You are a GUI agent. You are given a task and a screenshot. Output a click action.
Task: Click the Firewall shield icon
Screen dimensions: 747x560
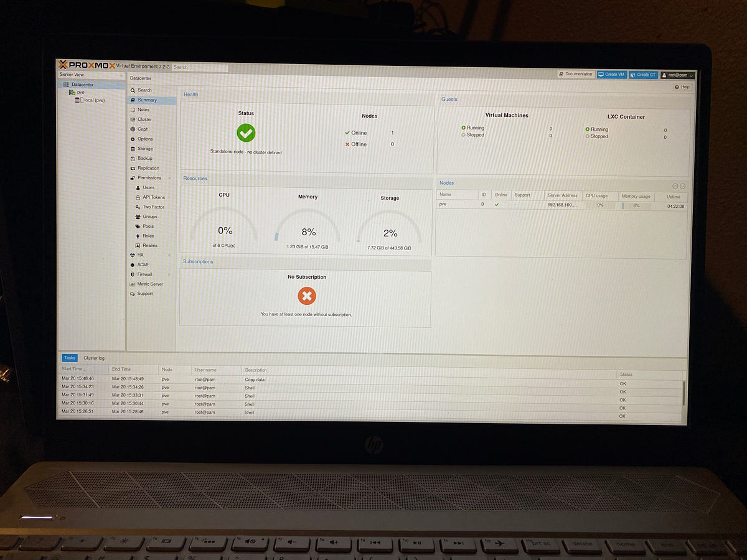132,274
